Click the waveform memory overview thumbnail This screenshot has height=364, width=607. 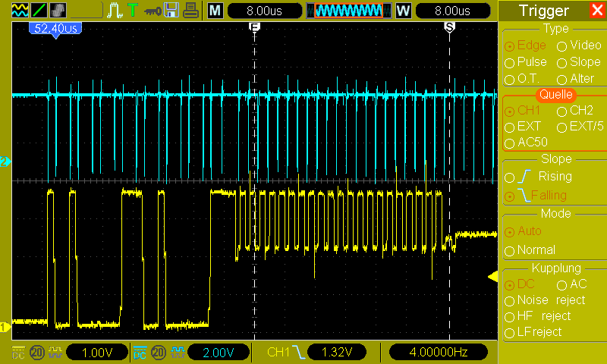348,11
